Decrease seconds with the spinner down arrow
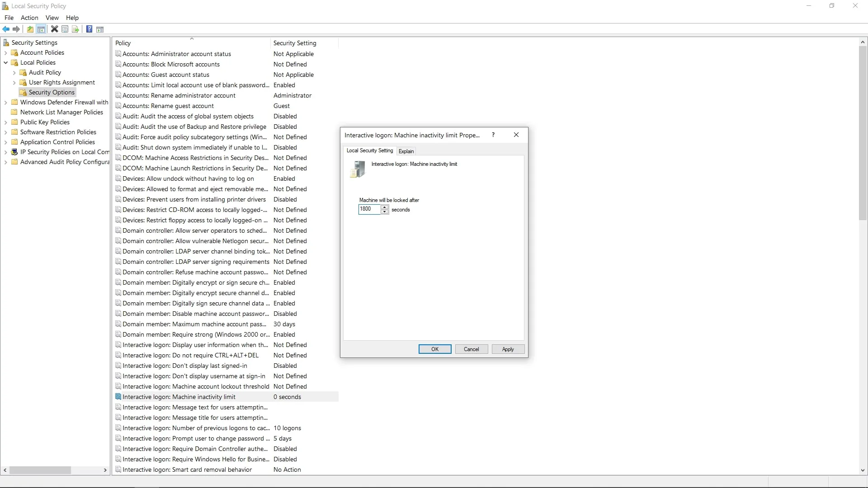The image size is (868, 488). [385, 211]
